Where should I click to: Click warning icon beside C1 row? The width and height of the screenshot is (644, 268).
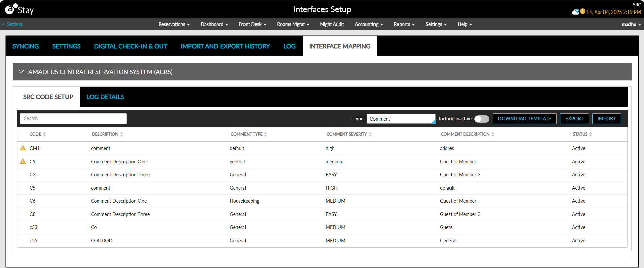tap(23, 161)
